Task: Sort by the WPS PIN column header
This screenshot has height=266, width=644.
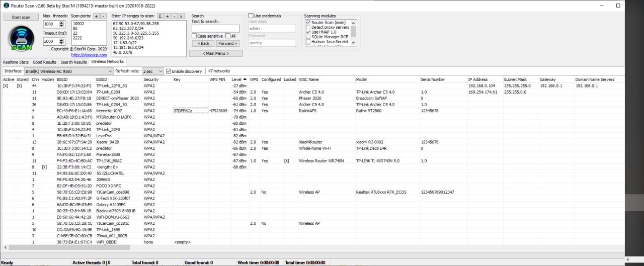Action: point(219,79)
